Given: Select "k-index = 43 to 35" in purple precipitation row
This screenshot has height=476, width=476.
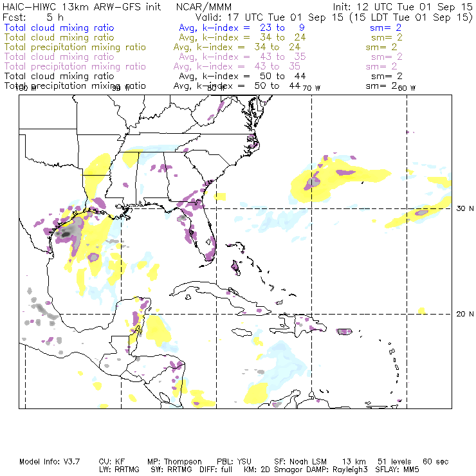Looking at the screenshot, I should tap(248, 66).
